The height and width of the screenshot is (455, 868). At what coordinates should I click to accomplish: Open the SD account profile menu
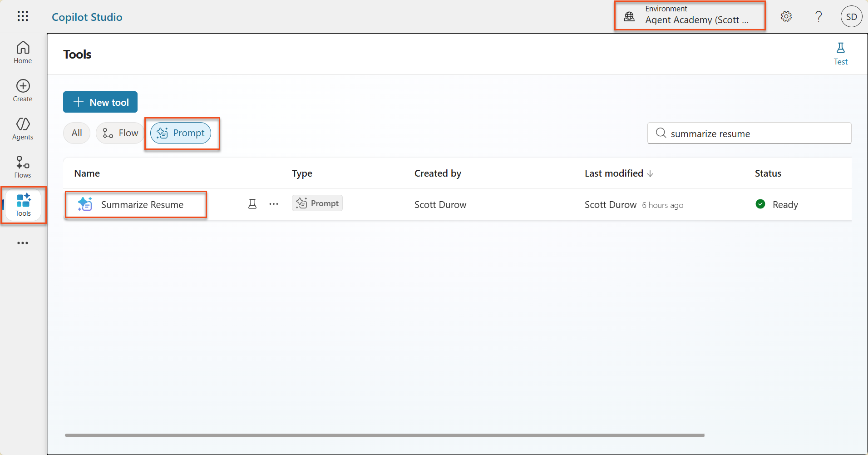pos(851,17)
